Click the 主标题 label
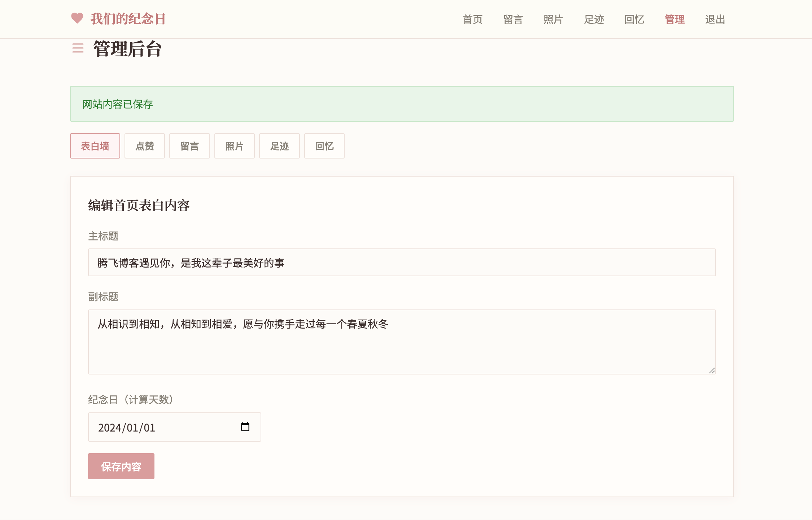The height and width of the screenshot is (520, 812). [104, 236]
